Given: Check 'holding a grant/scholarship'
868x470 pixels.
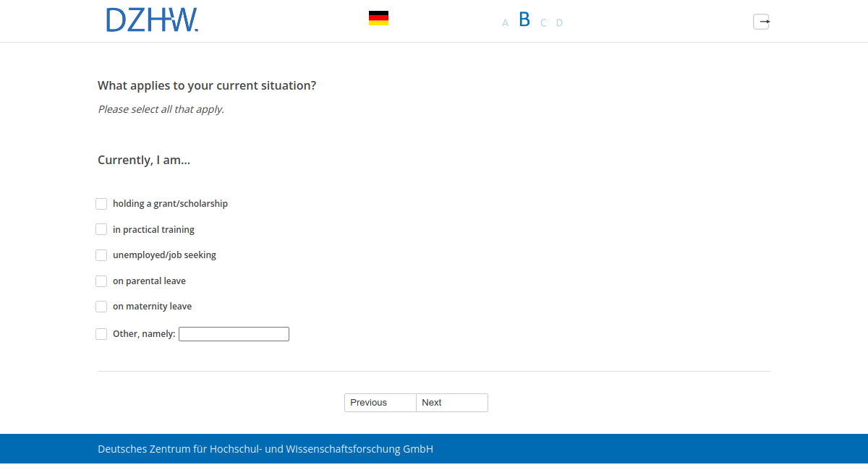Looking at the screenshot, I should [x=101, y=204].
